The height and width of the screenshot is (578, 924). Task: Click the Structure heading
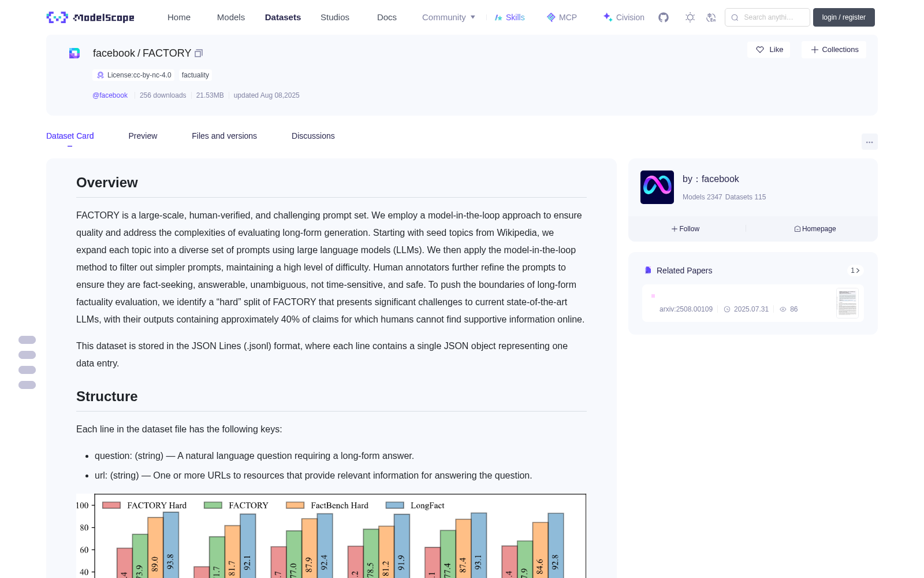tap(107, 397)
